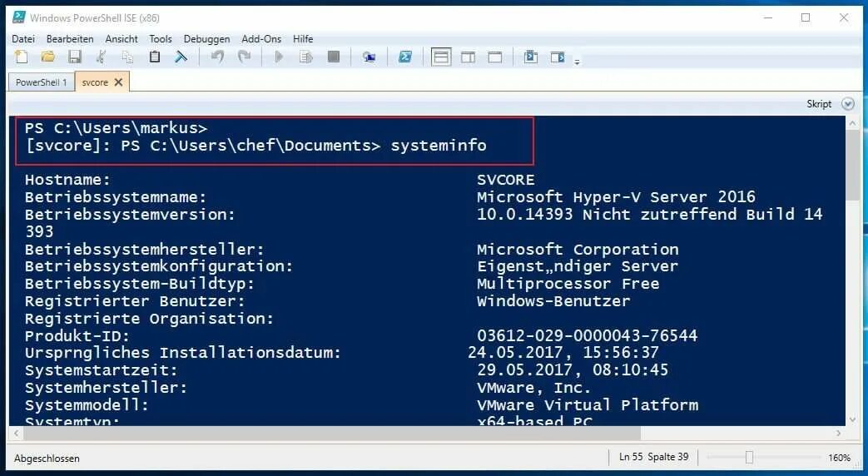The height and width of the screenshot is (476, 868).
Task: Run selection icon in toolbar
Action: (x=305, y=57)
